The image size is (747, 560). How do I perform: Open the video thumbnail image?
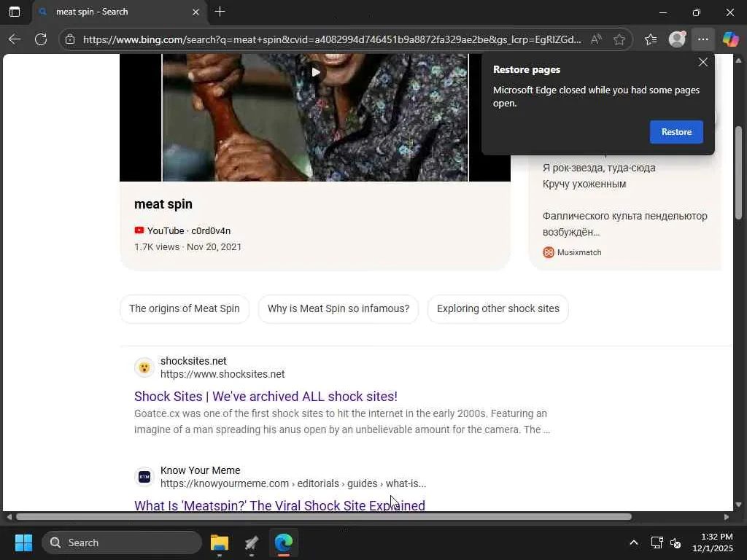tap(315, 117)
